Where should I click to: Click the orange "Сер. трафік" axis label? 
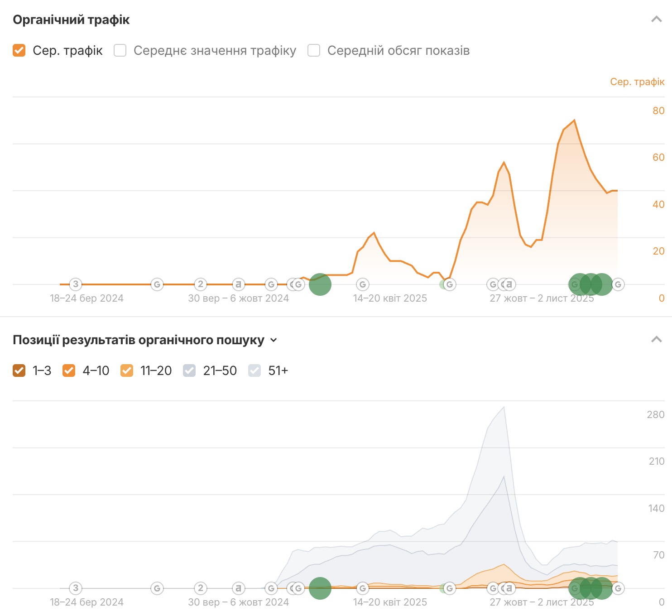[x=637, y=82]
